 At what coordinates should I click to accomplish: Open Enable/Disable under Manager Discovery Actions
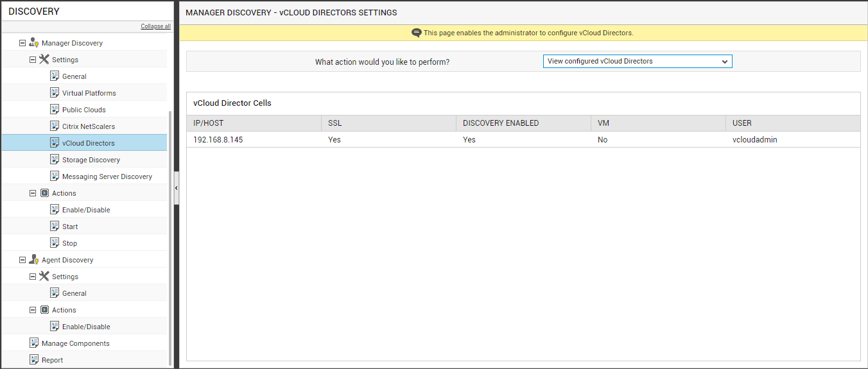[86, 210]
